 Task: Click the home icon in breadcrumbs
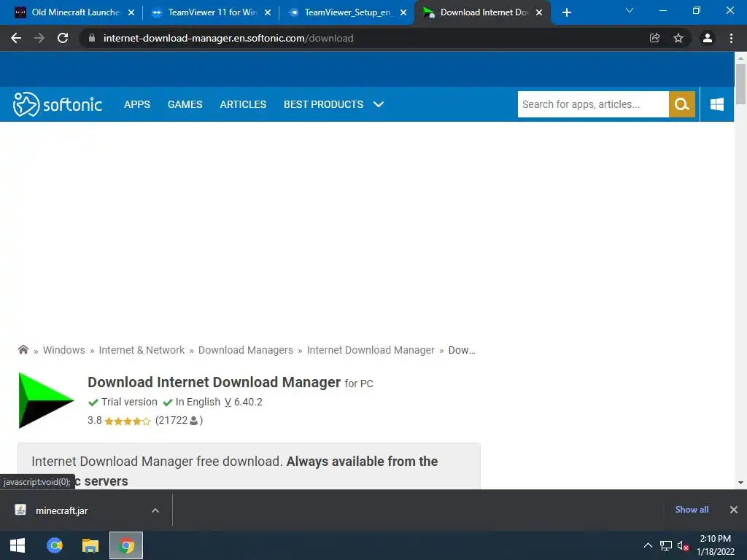click(x=23, y=349)
